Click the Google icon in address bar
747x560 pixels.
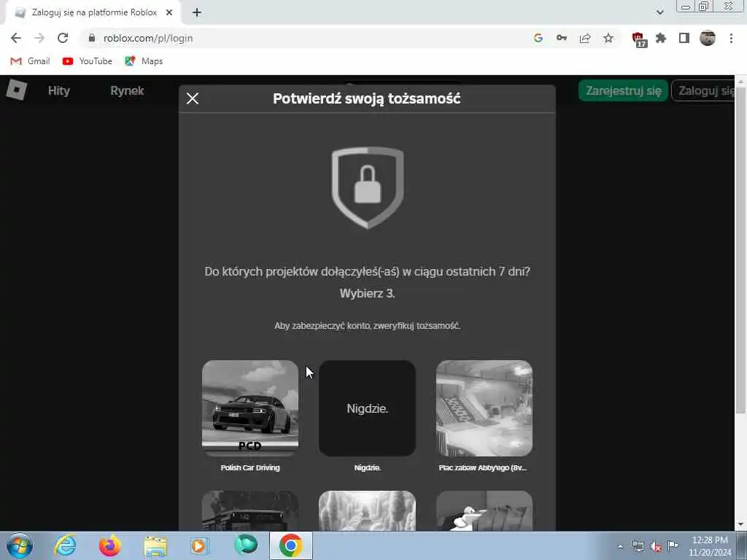click(x=538, y=38)
